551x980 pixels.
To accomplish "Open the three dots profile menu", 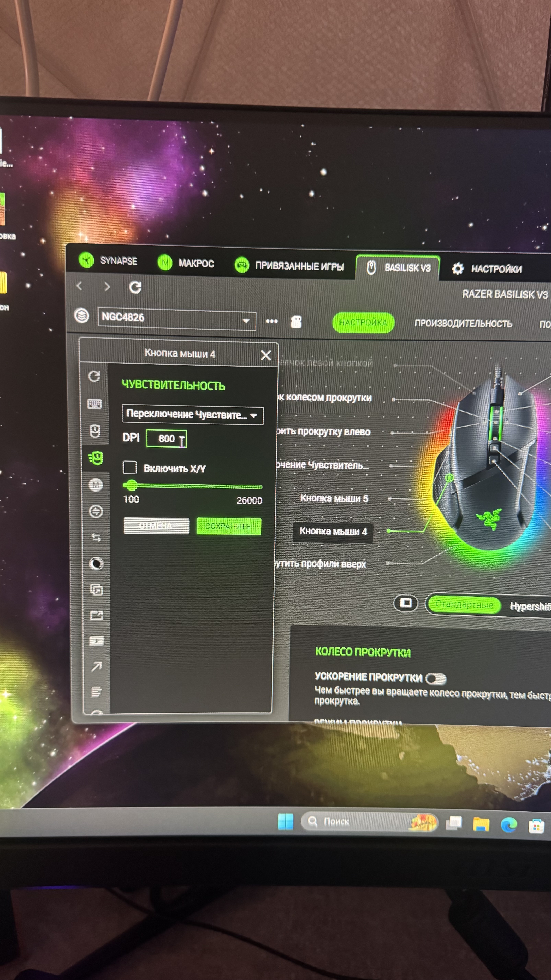I will (x=271, y=321).
